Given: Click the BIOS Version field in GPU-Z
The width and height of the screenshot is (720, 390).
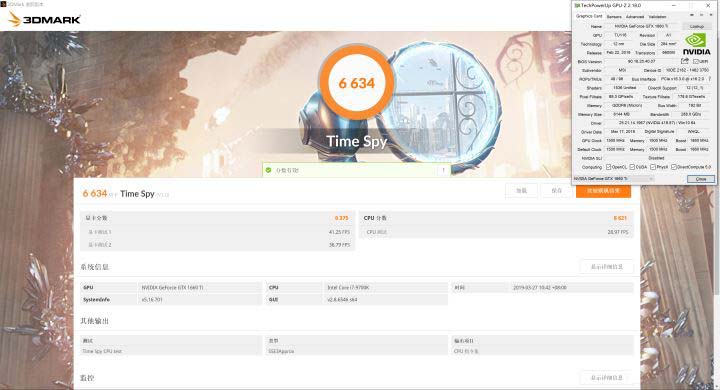Looking at the screenshot, I should coord(641,61).
